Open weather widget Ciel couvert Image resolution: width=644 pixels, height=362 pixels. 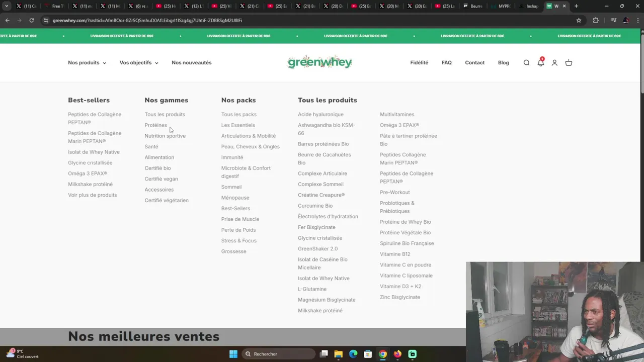pos(23,354)
